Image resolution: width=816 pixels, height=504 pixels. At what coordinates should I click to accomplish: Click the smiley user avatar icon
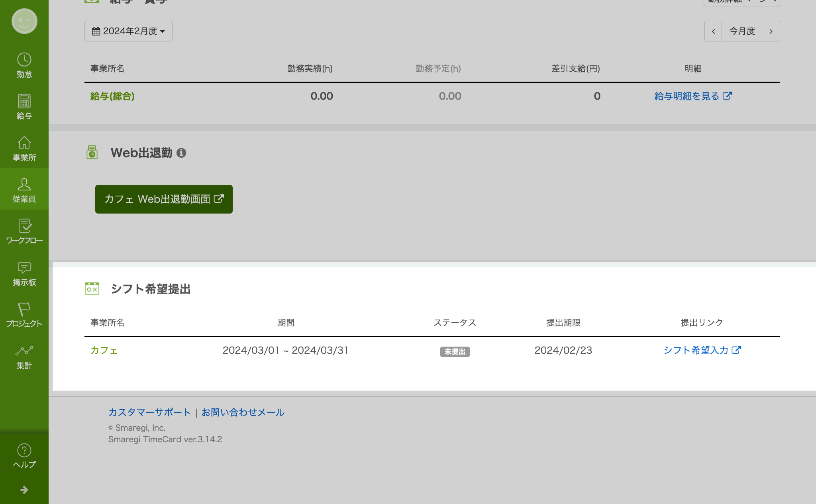point(24,21)
